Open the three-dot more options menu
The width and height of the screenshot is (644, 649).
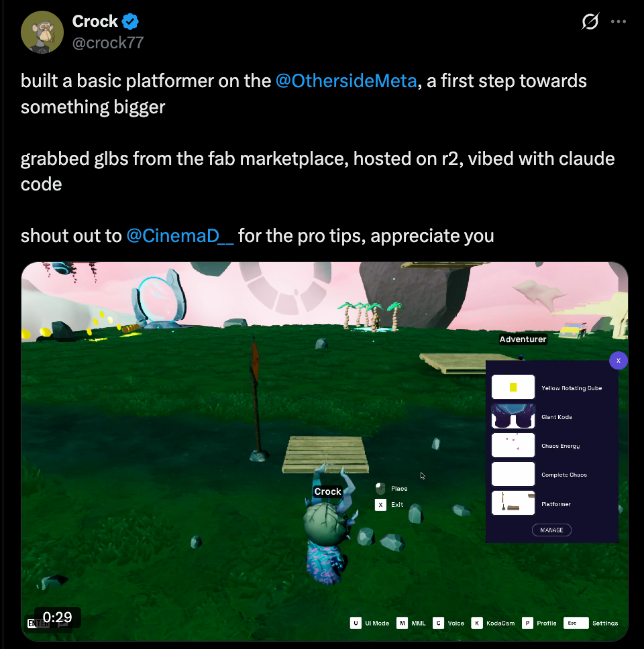click(x=619, y=21)
